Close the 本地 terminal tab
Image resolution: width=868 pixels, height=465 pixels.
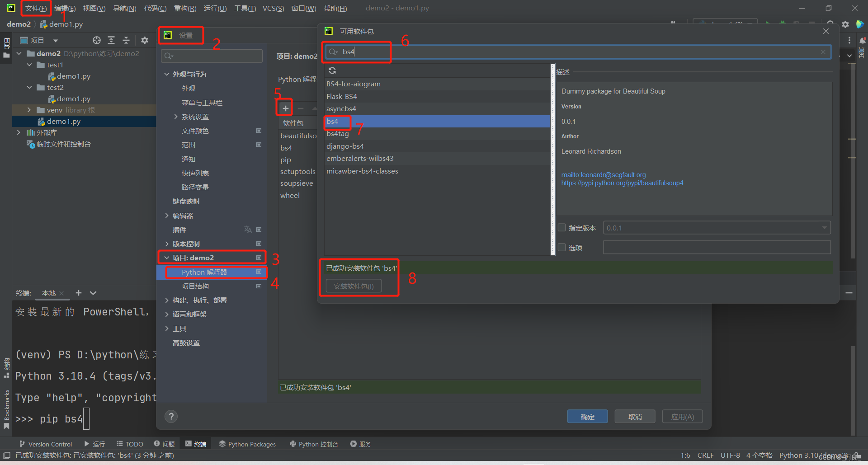click(62, 293)
